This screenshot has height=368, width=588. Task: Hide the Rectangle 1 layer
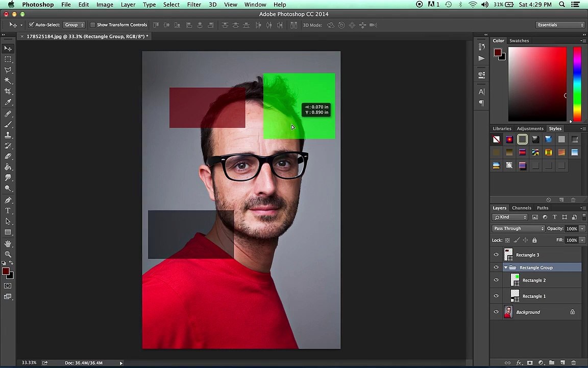click(x=496, y=296)
